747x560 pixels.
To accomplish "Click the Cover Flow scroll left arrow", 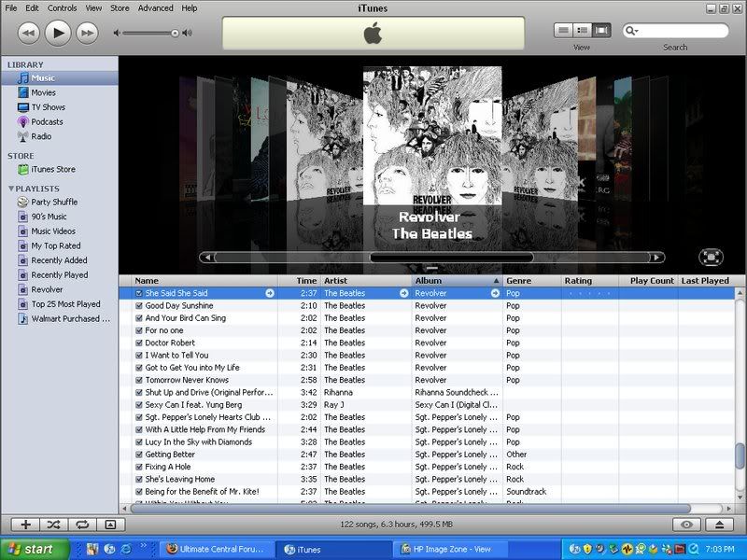I will tap(206, 258).
